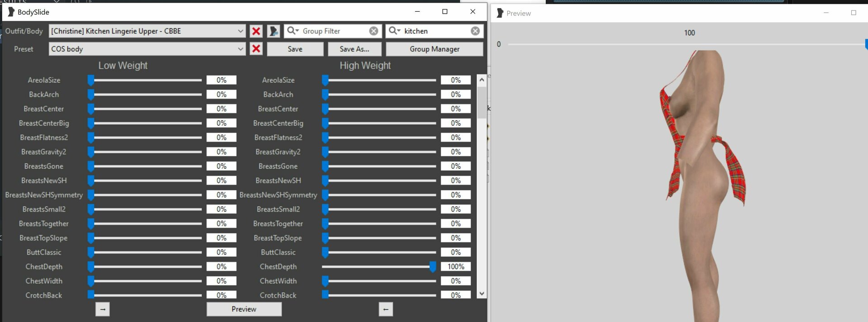This screenshot has height=322, width=868.
Task: Click High Weight BreastCenterBig slider
Action: (379, 123)
